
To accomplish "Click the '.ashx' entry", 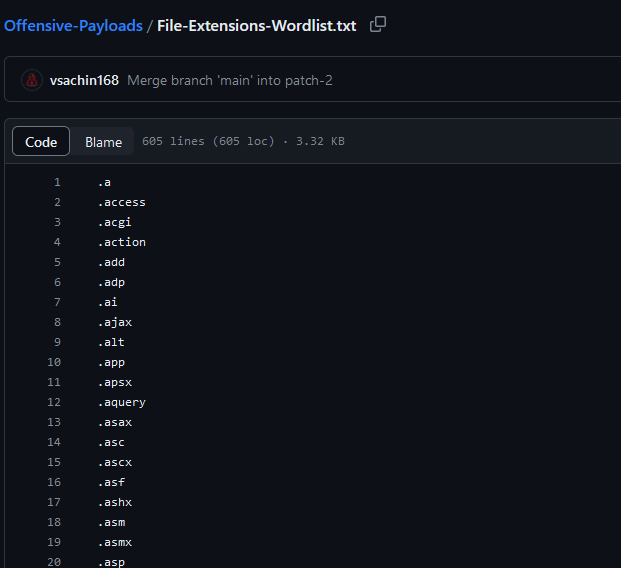I will (x=115, y=502).
